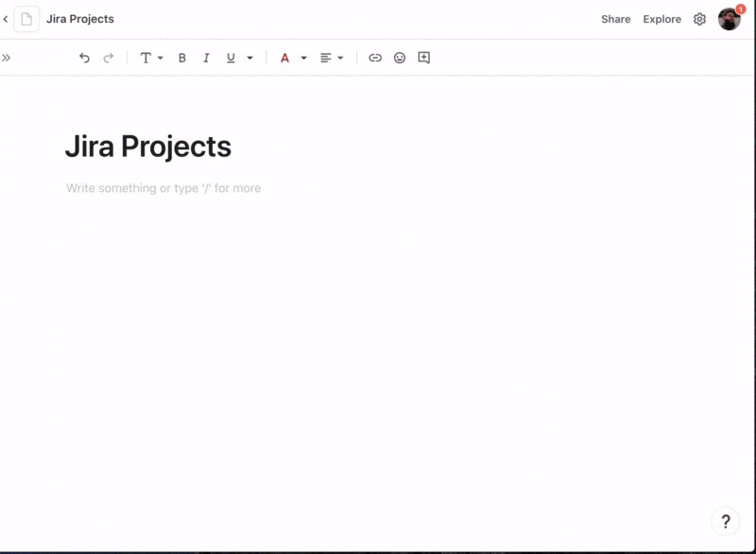
Task: Click your profile avatar with notification badge
Action: click(x=728, y=18)
